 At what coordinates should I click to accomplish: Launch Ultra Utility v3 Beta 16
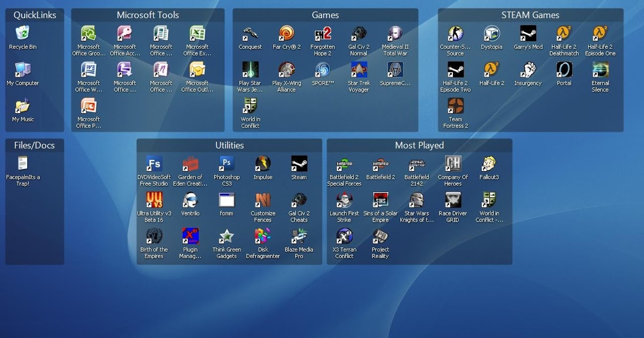[154, 200]
